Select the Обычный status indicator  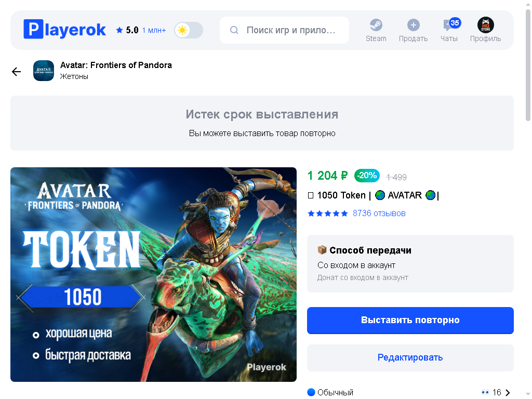coord(330,392)
